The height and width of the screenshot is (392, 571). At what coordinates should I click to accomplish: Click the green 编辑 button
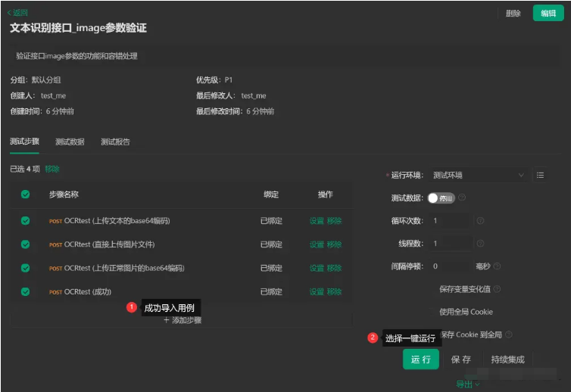point(548,14)
